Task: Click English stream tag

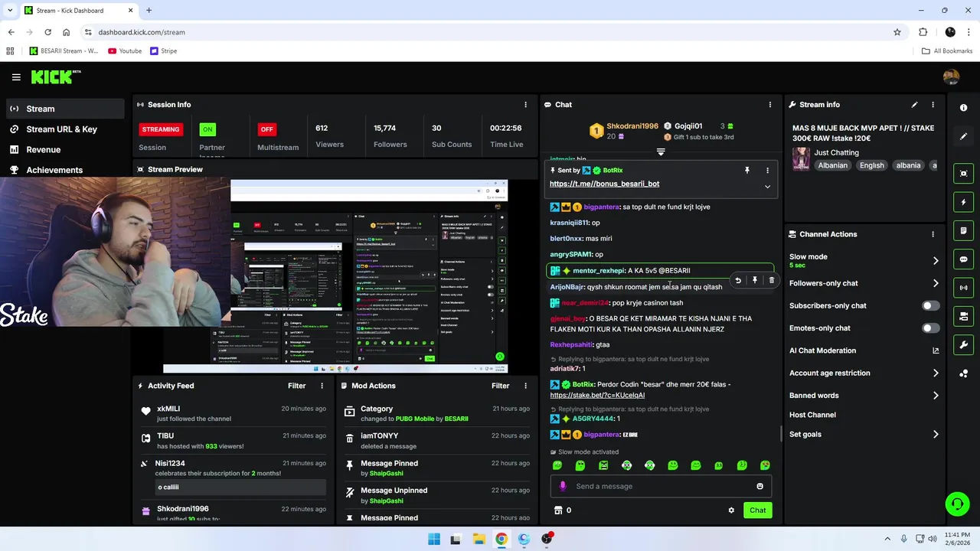Action: pyautogui.click(x=871, y=165)
